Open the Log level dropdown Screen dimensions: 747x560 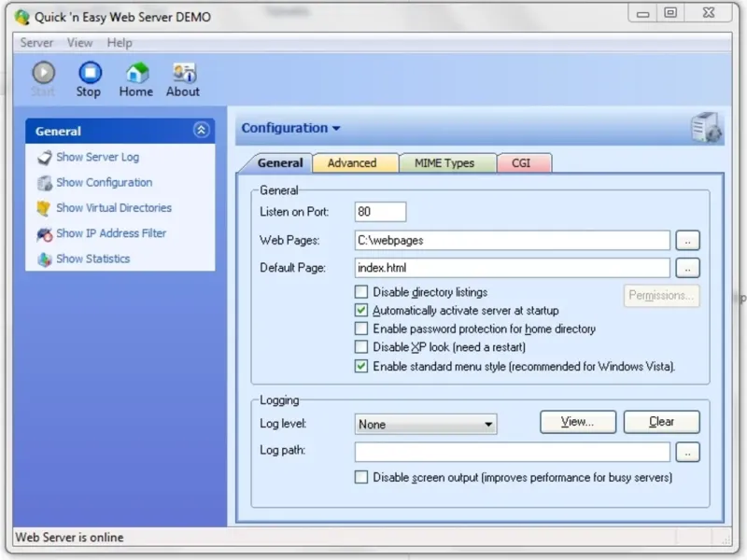(x=426, y=424)
